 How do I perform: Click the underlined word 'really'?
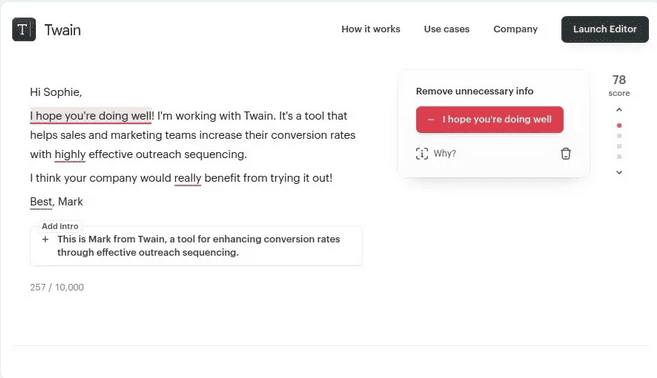click(188, 178)
